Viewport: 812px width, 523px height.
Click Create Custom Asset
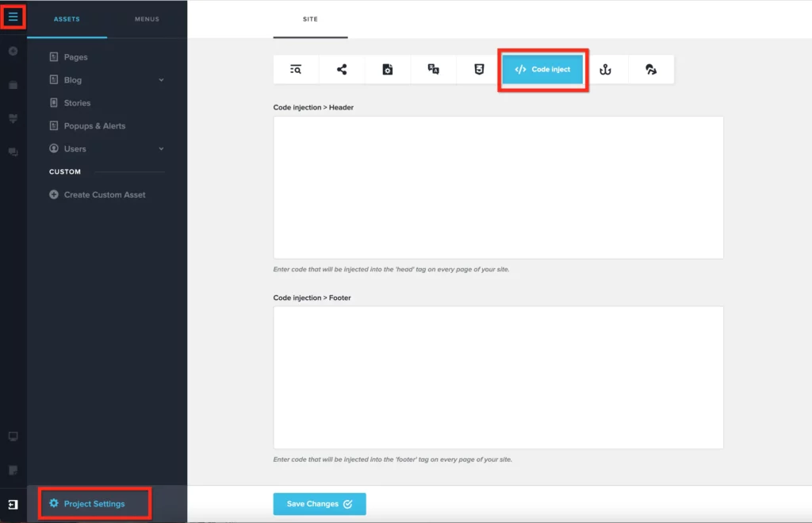pos(104,194)
